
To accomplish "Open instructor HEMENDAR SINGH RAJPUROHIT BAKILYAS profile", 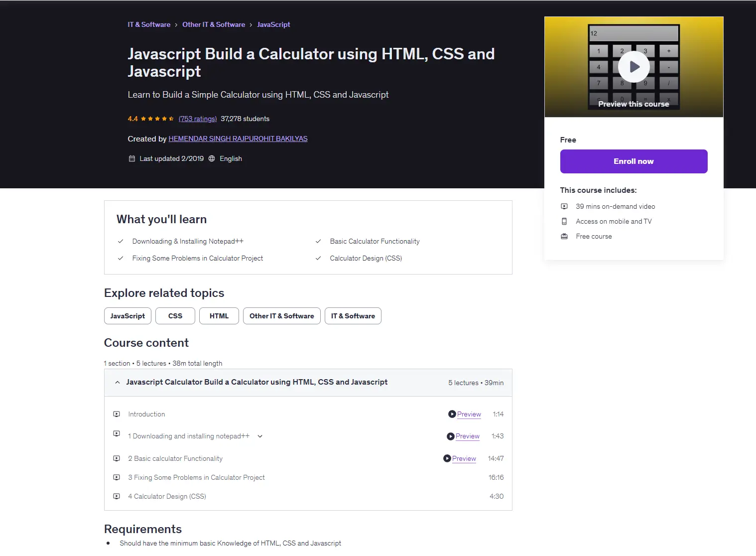I will (238, 139).
